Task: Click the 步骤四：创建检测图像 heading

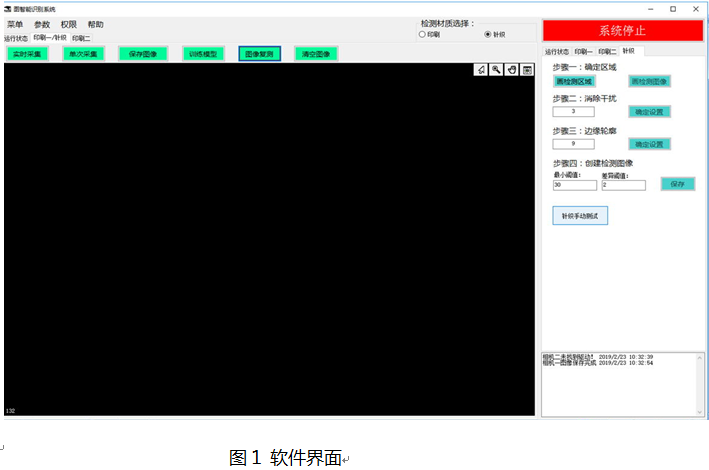Action: coord(593,163)
